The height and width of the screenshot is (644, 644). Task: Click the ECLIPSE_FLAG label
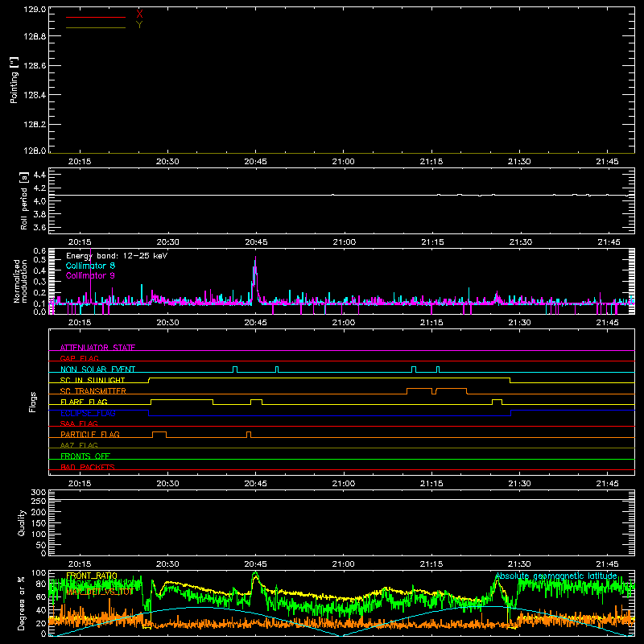(x=88, y=413)
